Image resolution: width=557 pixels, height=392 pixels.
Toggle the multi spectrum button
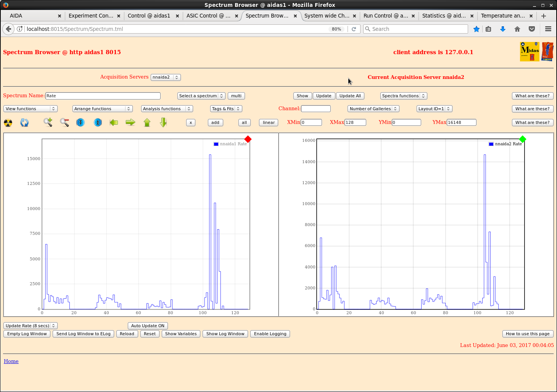[236, 96]
